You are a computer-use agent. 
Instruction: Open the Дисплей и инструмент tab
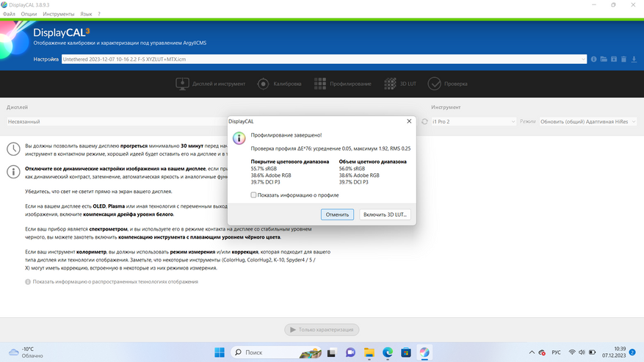[210, 84]
